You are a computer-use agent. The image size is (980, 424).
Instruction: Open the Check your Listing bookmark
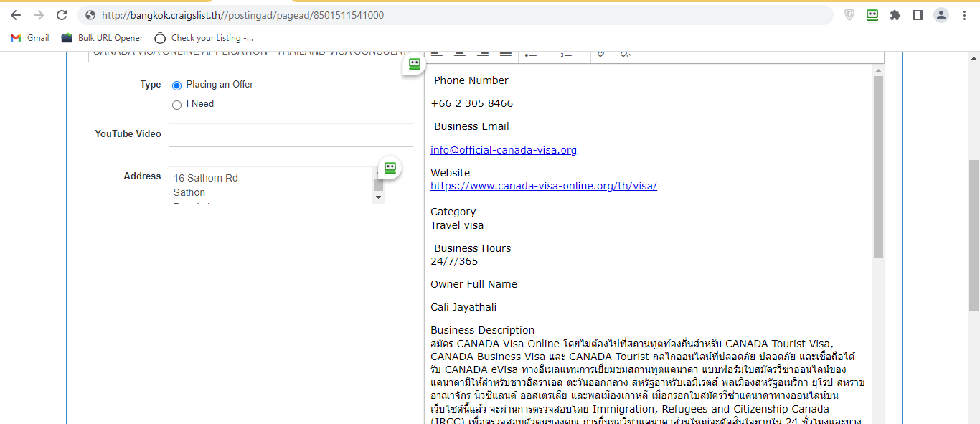pos(204,38)
